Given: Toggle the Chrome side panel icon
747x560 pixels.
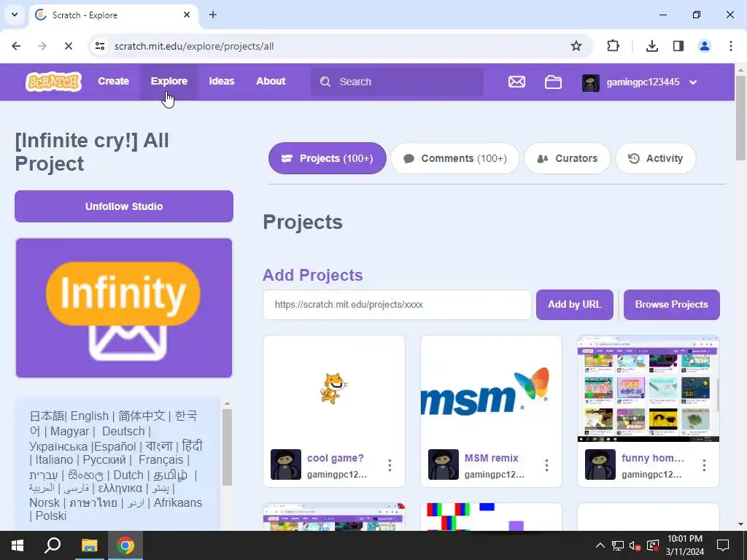Looking at the screenshot, I should pyautogui.click(x=678, y=46).
